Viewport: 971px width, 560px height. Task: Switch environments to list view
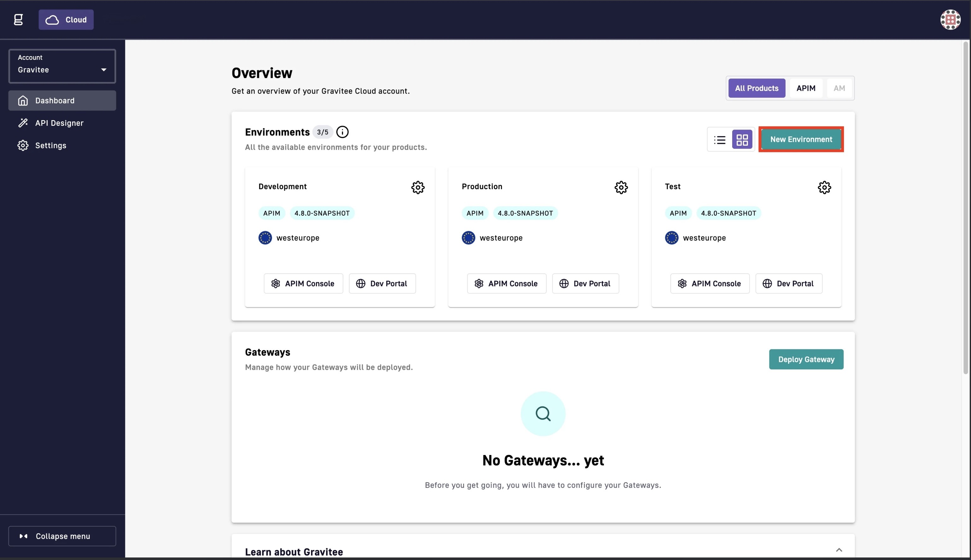coord(719,140)
